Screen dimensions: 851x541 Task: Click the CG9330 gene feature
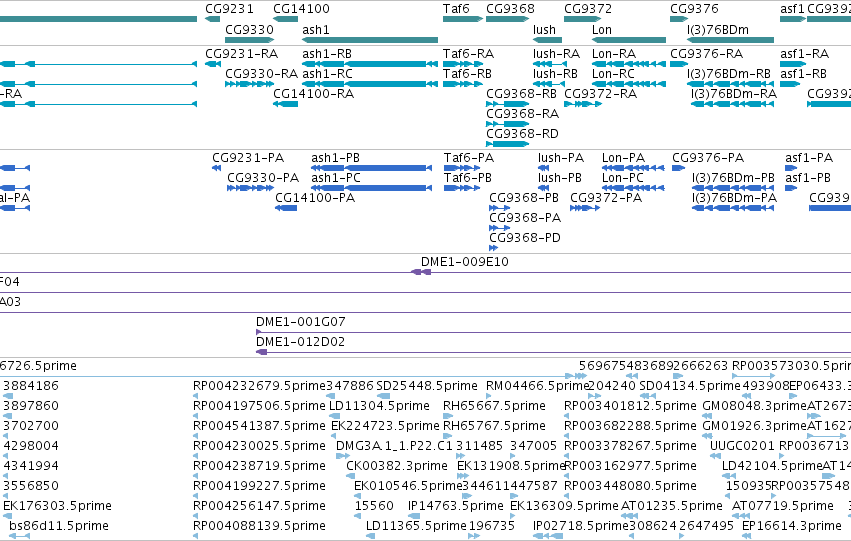[x=249, y=40]
